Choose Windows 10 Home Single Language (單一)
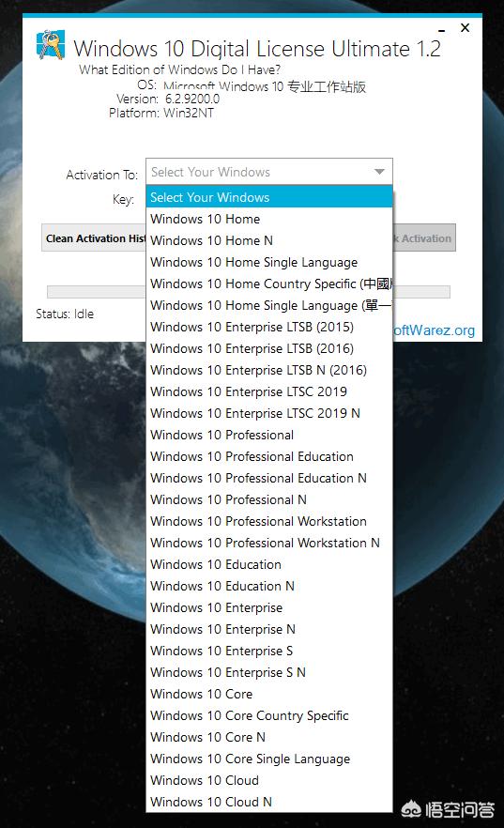This screenshot has width=504, height=828. click(x=269, y=305)
